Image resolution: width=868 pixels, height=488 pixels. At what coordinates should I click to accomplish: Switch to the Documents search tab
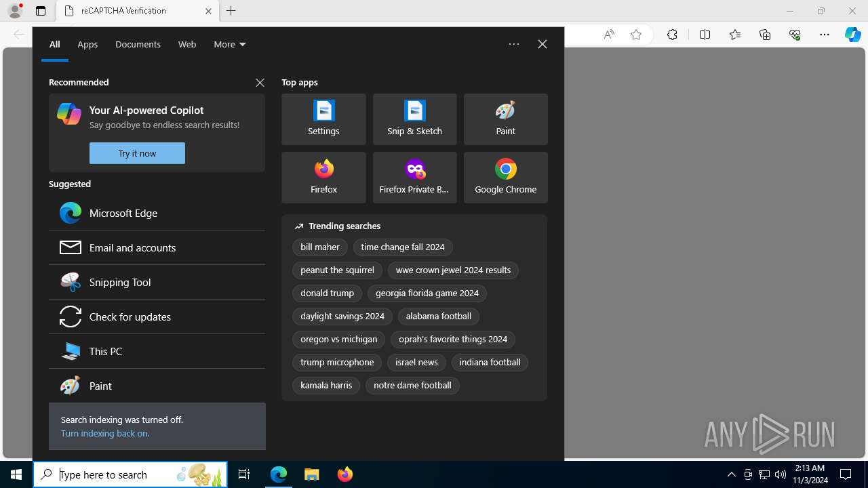pos(138,44)
